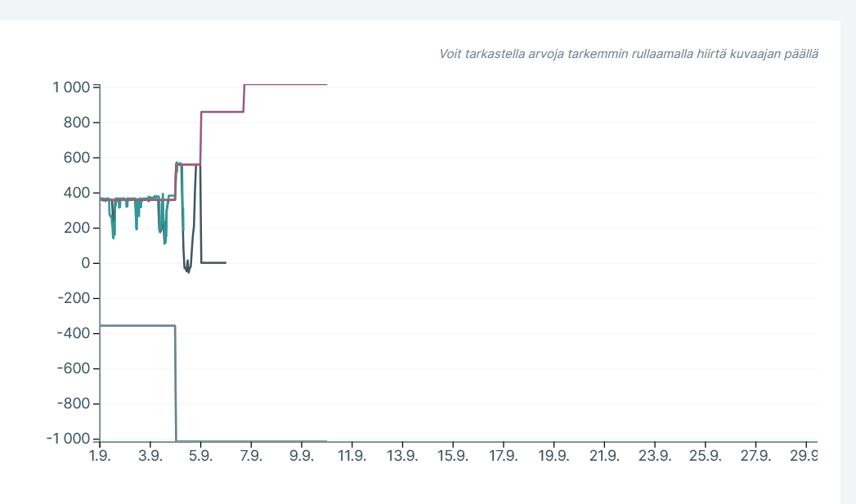Select the 25.9. date tick label
The width and height of the screenshot is (856, 504).
pyautogui.click(x=705, y=456)
